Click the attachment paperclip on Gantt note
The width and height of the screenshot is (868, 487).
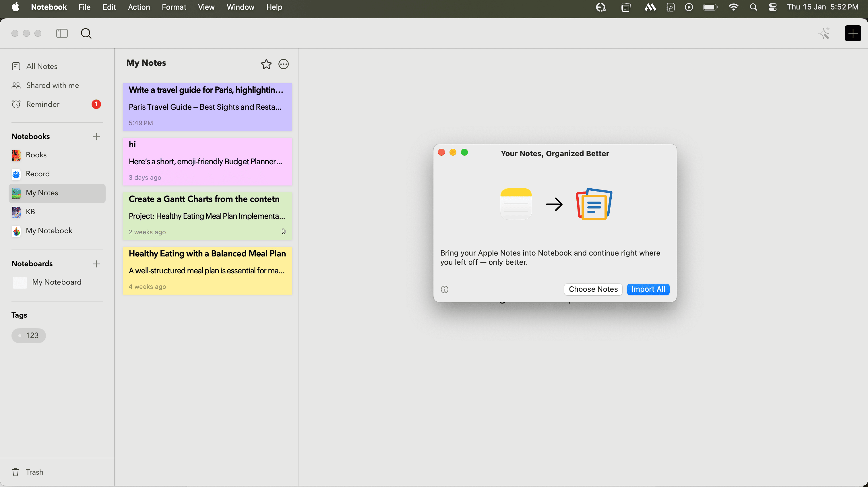[283, 231]
